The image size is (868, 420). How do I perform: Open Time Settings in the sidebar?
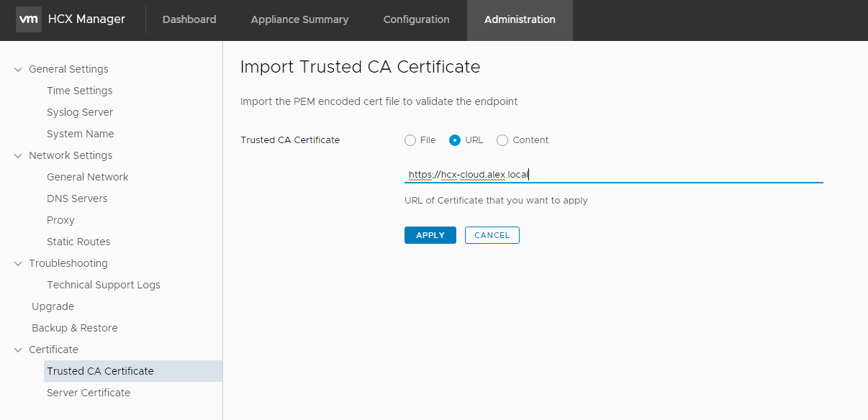pyautogui.click(x=80, y=91)
